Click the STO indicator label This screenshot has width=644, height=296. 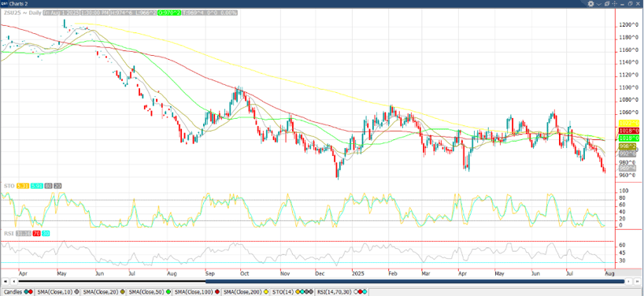(9, 187)
